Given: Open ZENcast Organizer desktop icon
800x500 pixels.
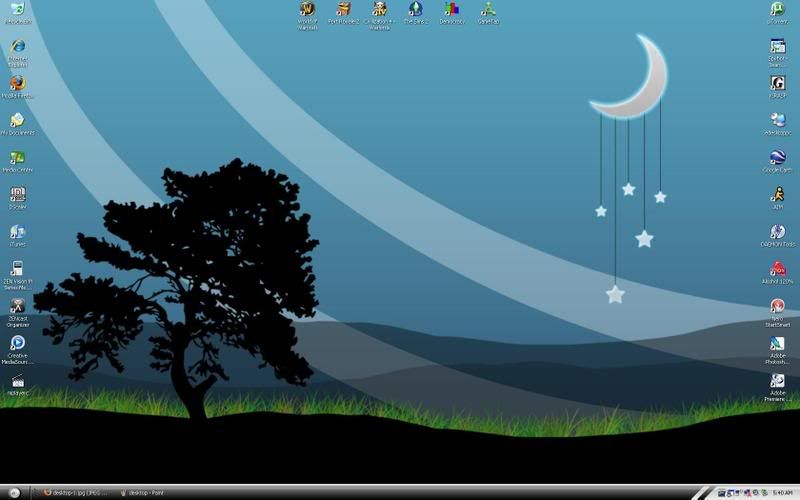Looking at the screenshot, I should click(x=17, y=307).
